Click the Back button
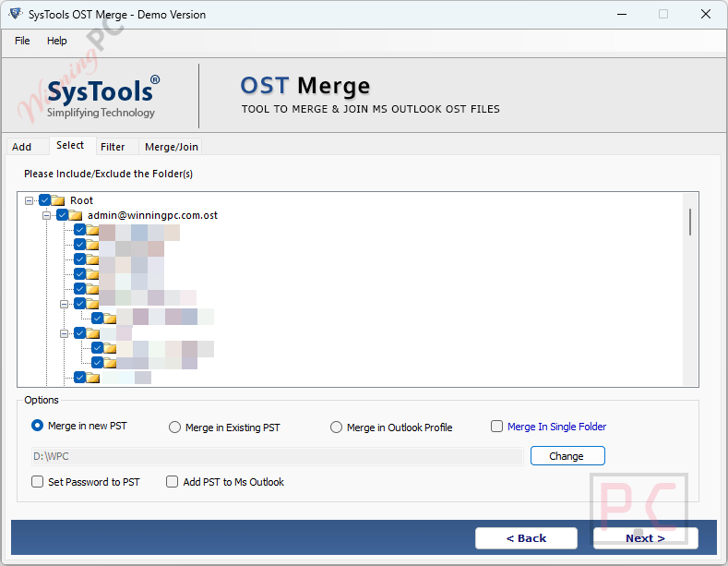This screenshot has height=566, width=728. tap(526, 538)
